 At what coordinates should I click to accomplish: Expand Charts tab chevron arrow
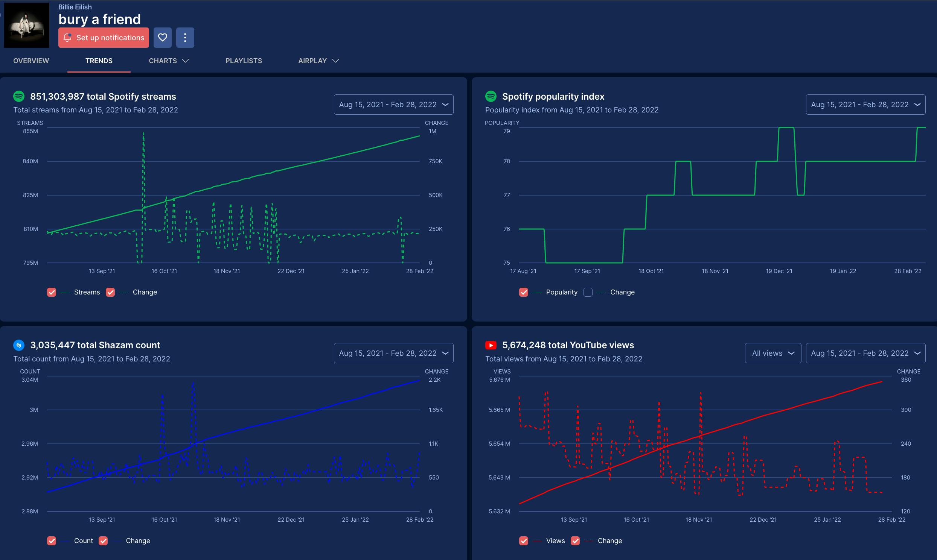[x=186, y=61]
